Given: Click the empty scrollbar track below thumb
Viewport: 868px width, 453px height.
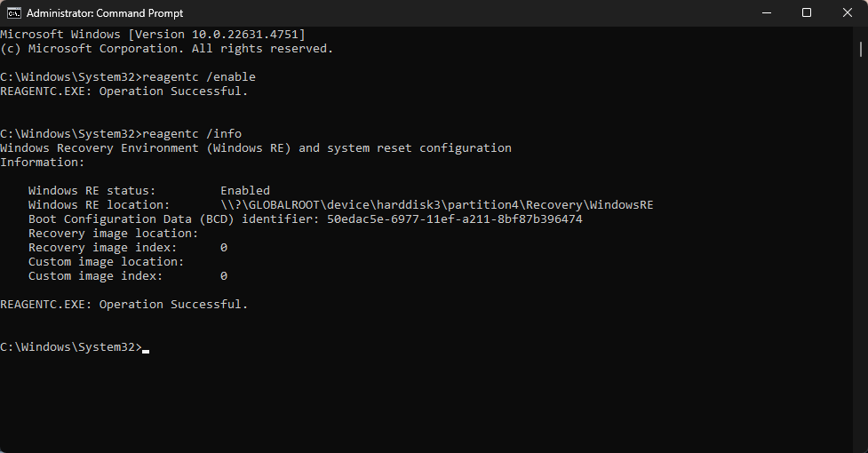Looking at the screenshot, I should coord(861,254).
